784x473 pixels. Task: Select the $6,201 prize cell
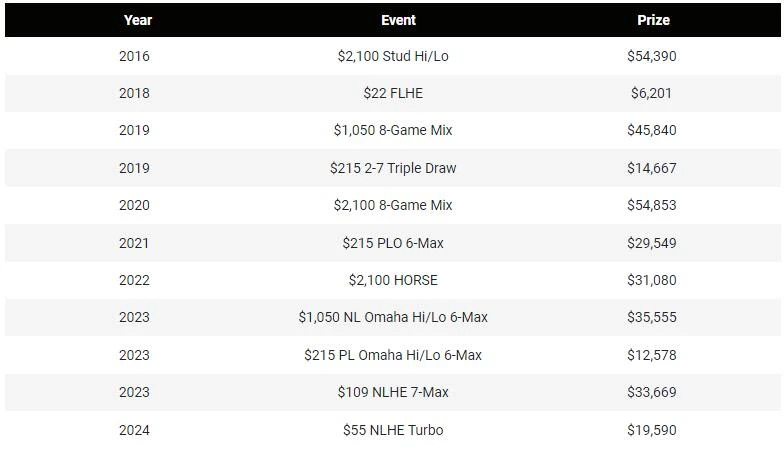point(652,93)
